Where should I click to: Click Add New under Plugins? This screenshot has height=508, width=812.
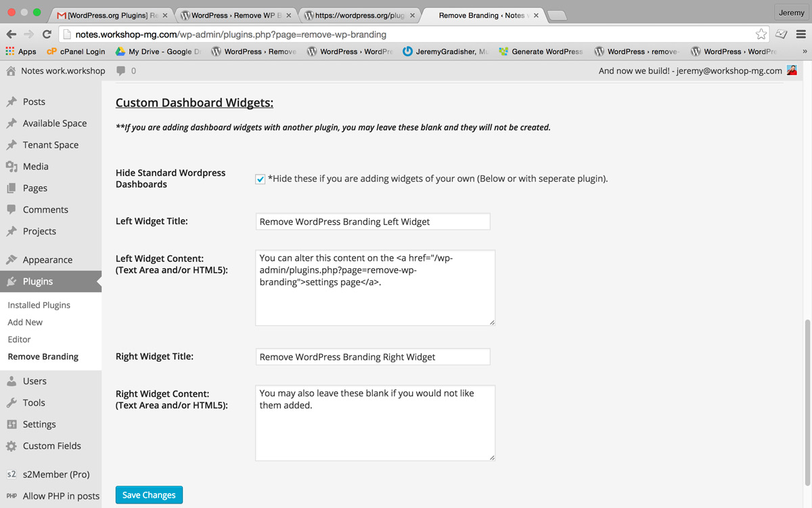[25, 322]
